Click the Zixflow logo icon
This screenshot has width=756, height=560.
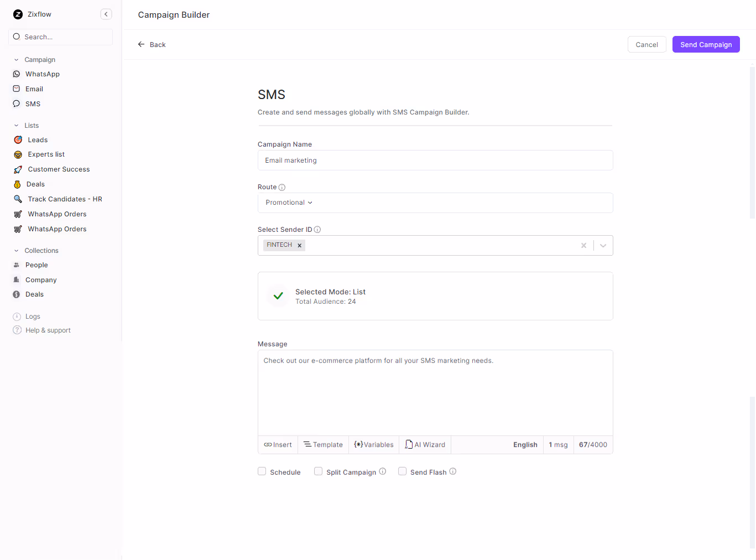tap(18, 14)
